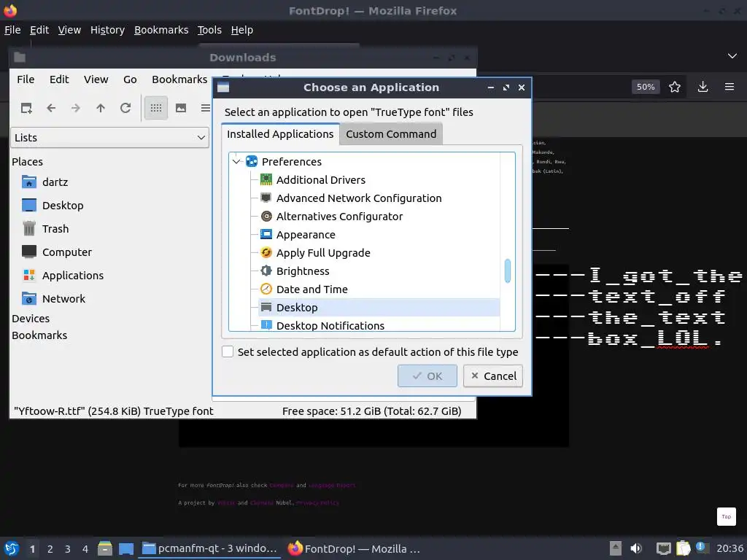
Task: Click the show desktop icon in taskbar
Action: pos(125,548)
